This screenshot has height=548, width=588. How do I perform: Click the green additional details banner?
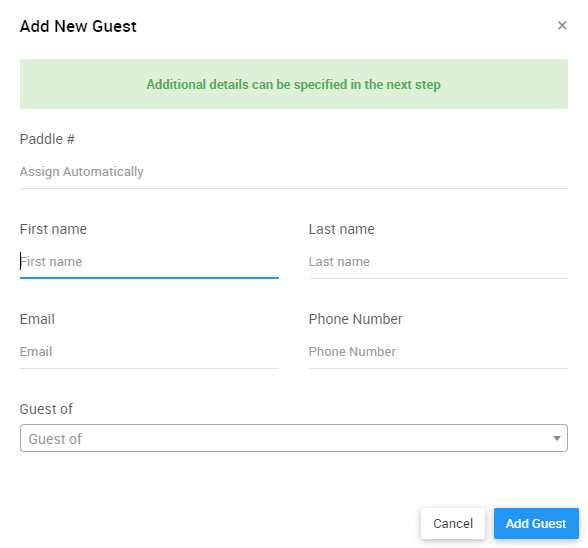pos(294,84)
